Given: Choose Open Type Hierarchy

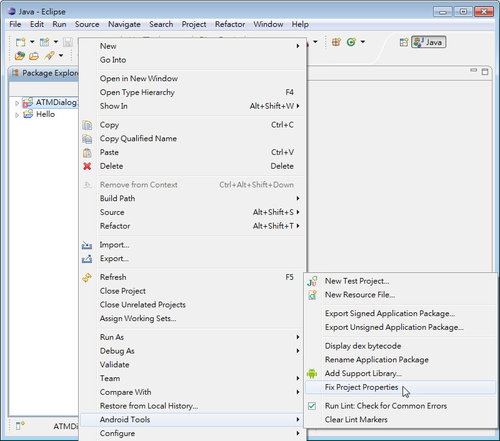Looking at the screenshot, I should tap(193, 92).
